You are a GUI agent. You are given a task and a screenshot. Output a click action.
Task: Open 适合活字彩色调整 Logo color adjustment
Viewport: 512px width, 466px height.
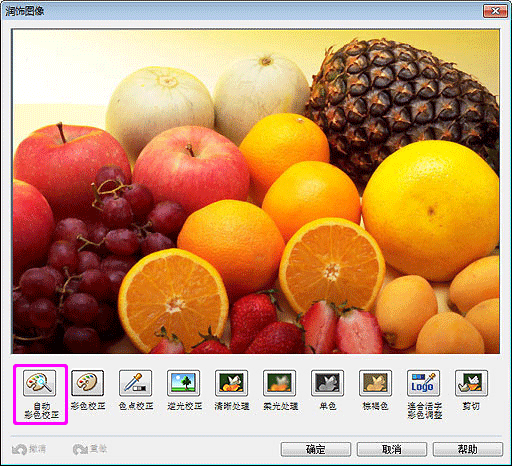point(424,383)
